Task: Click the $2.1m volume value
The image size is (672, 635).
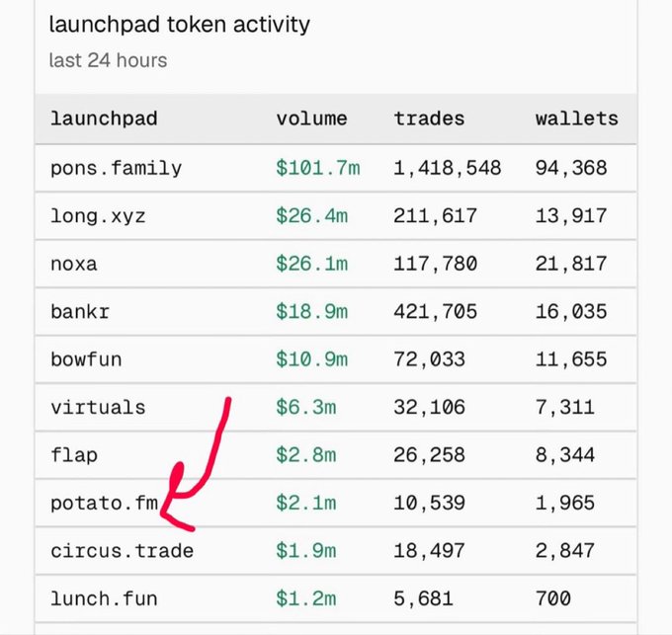Action: tap(305, 503)
